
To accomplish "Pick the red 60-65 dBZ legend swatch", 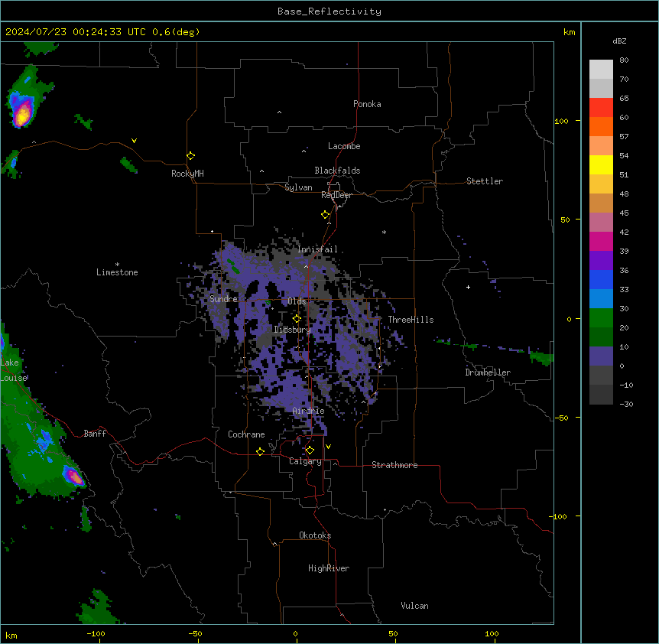I will (601, 108).
